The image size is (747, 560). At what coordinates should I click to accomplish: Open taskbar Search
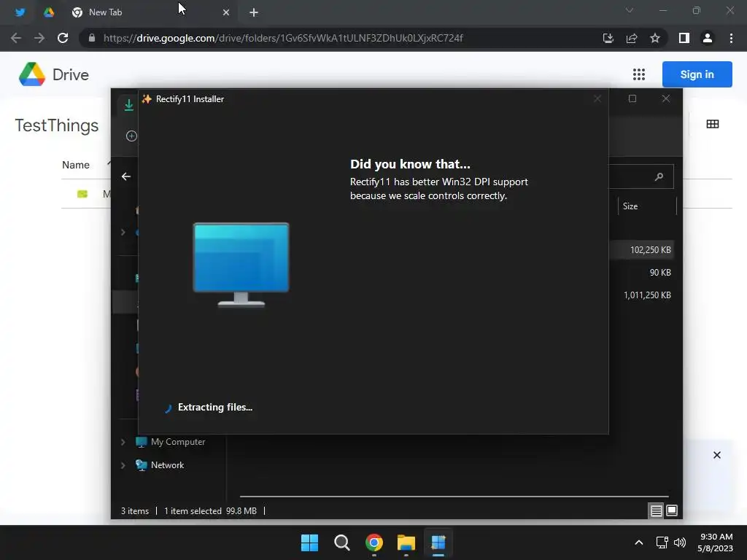click(x=341, y=542)
